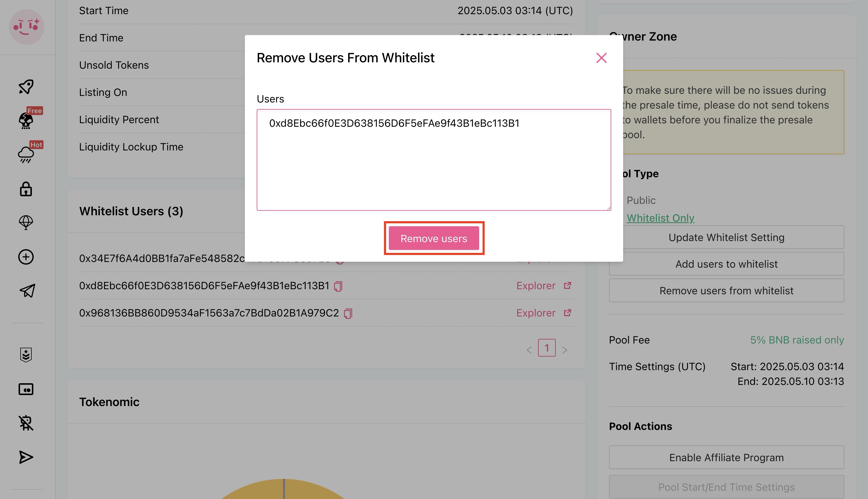Select the Whitelist Only pool type
This screenshot has width=868, height=499.
tap(660, 218)
